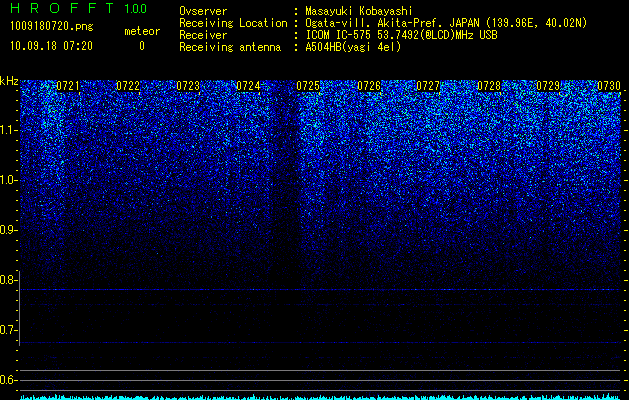Click the timestamp 10.09.18 07:20
The width and height of the screenshot is (629, 400).
tap(51, 46)
